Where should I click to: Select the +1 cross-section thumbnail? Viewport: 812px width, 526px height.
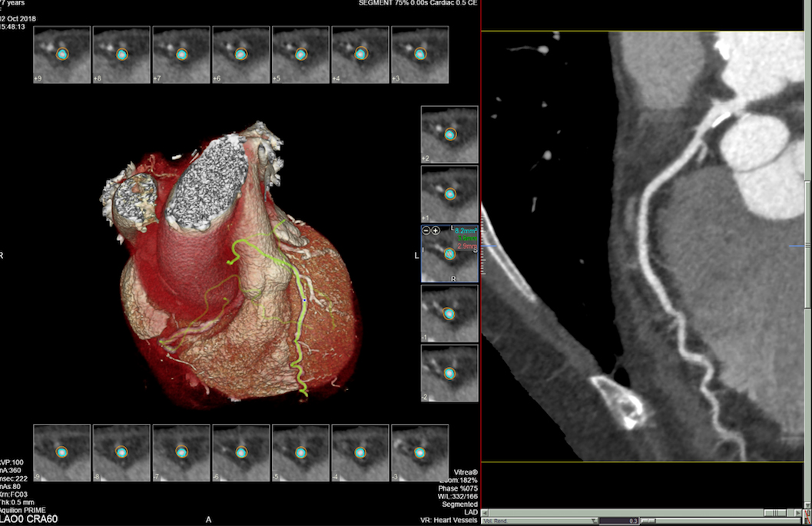(x=449, y=194)
